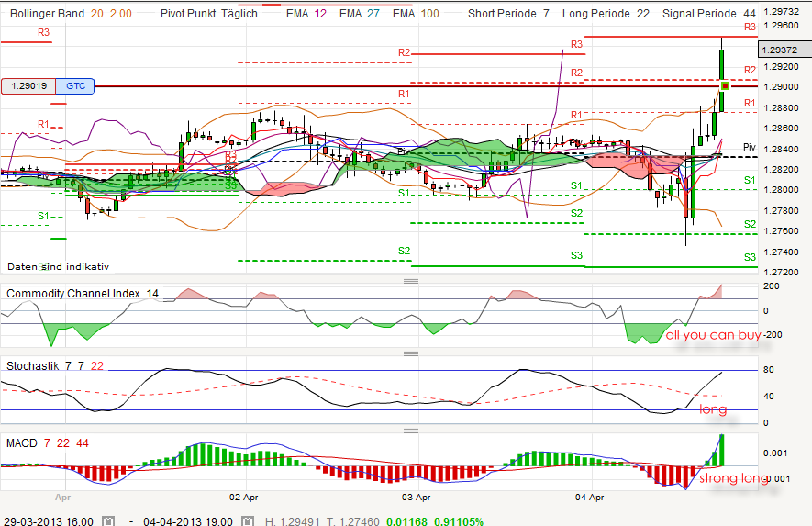Open the start date calendar icon

pyautogui.click(x=108, y=520)
